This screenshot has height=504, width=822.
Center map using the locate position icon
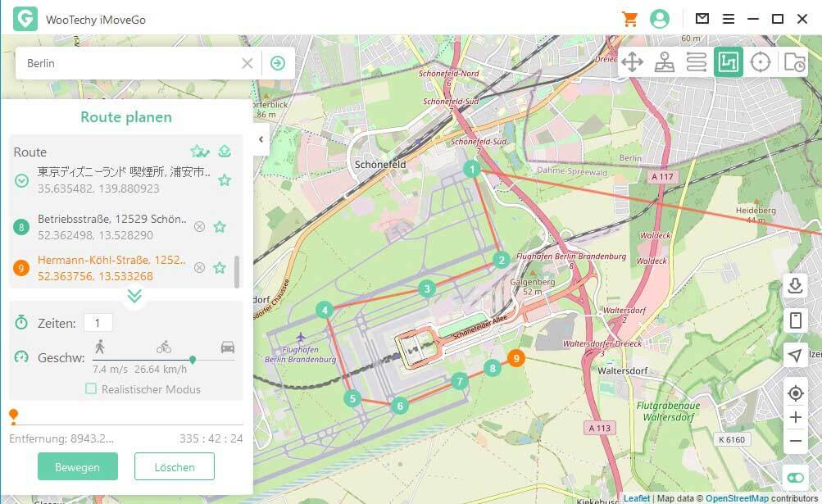point(795,393)
